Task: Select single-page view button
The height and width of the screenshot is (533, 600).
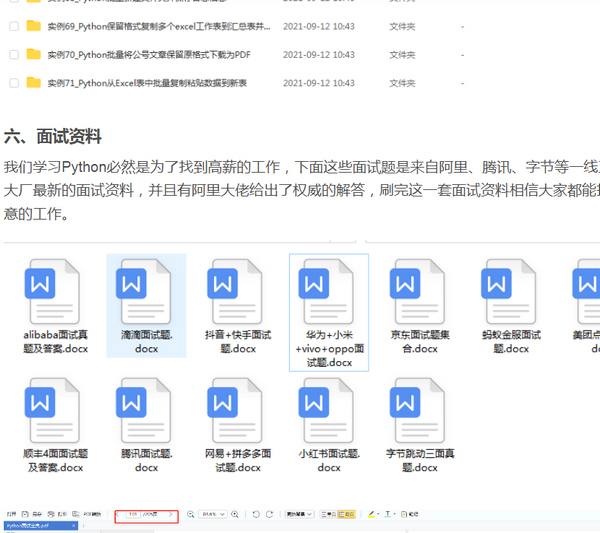Action: [x=329, y=514]
